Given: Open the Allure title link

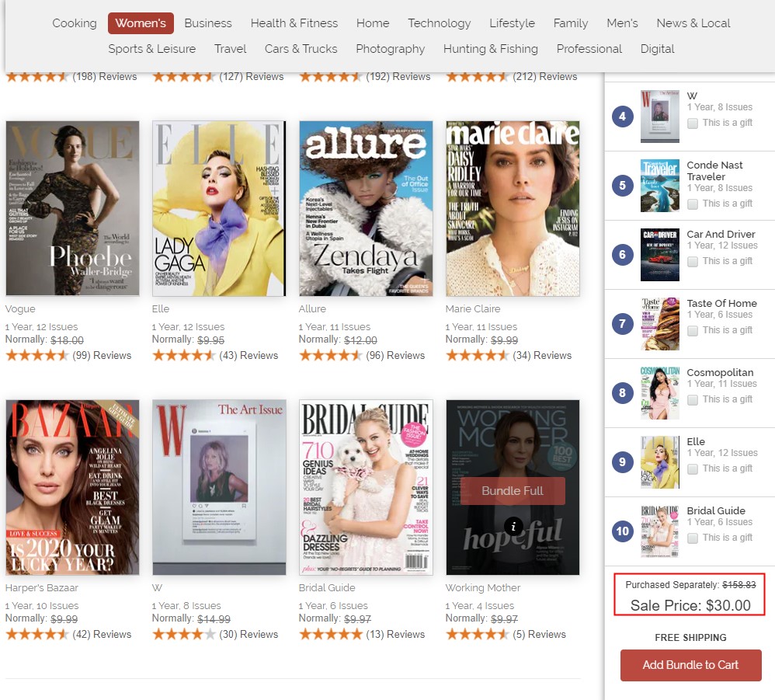Looking at the screenshot, I should point(312,309).
